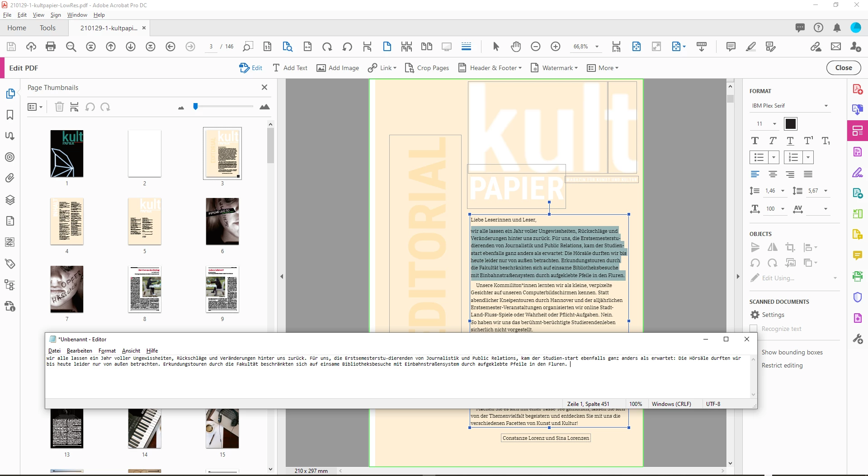This screenshot has height=476, width=868.
Task: Click the Add Image tool
Action: point(338,68)
